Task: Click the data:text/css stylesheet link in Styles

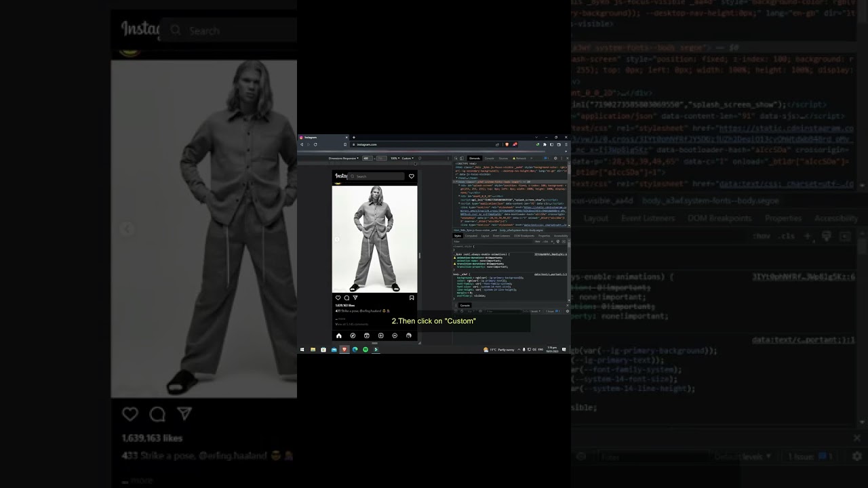Action: tap(551, 274)
